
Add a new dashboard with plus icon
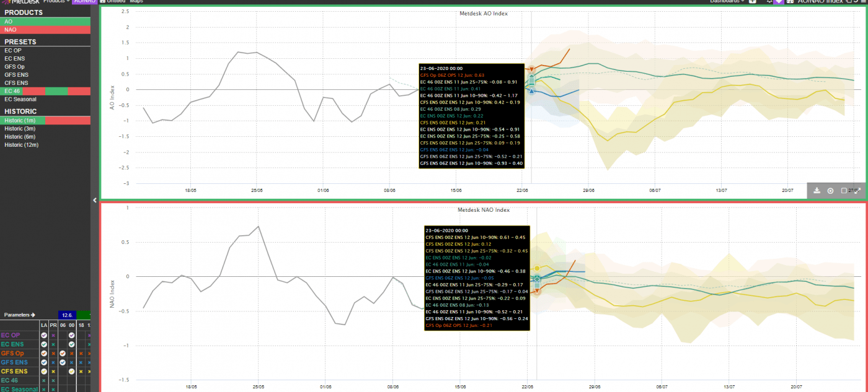[x=752, y=1]
